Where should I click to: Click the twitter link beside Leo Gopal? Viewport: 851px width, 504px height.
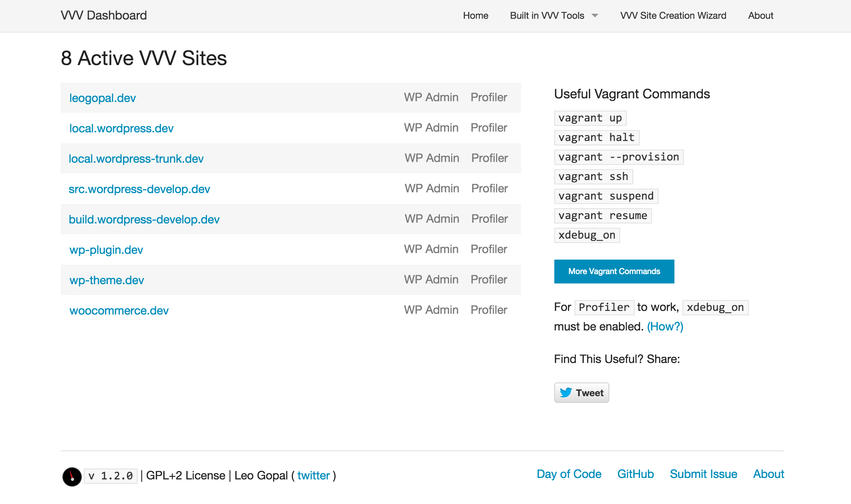313,475
